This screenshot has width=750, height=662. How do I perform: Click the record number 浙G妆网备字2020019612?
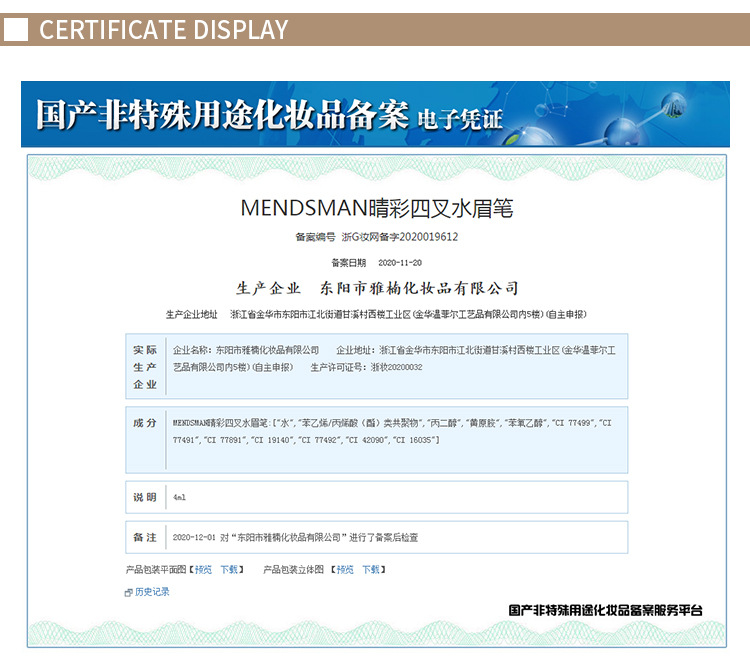pos(400,237)
